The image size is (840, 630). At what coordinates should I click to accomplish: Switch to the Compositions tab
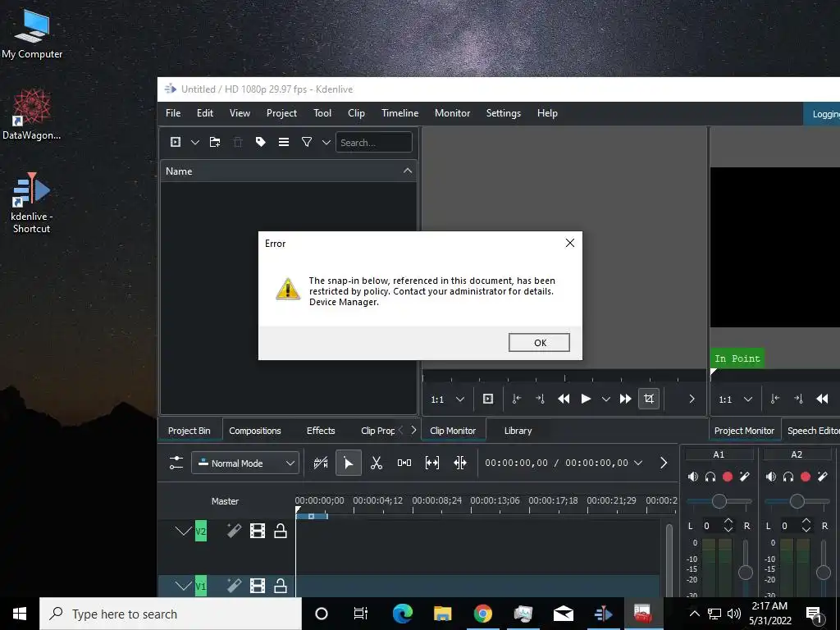(255, 431)
